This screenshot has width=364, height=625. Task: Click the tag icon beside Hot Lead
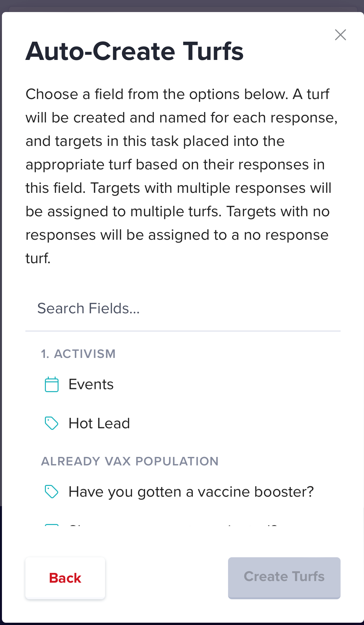coord(51,423)
